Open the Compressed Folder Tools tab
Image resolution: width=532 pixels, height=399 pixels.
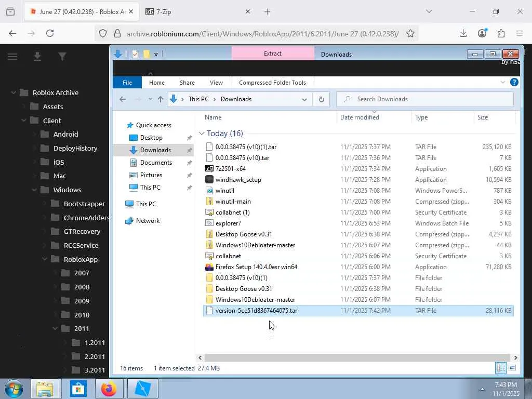[x=272, y=83]
